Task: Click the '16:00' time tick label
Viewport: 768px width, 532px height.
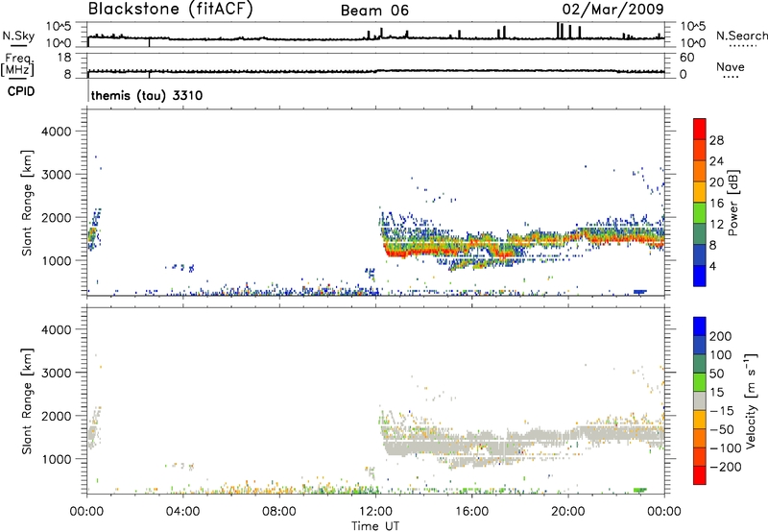Action: 471,512
